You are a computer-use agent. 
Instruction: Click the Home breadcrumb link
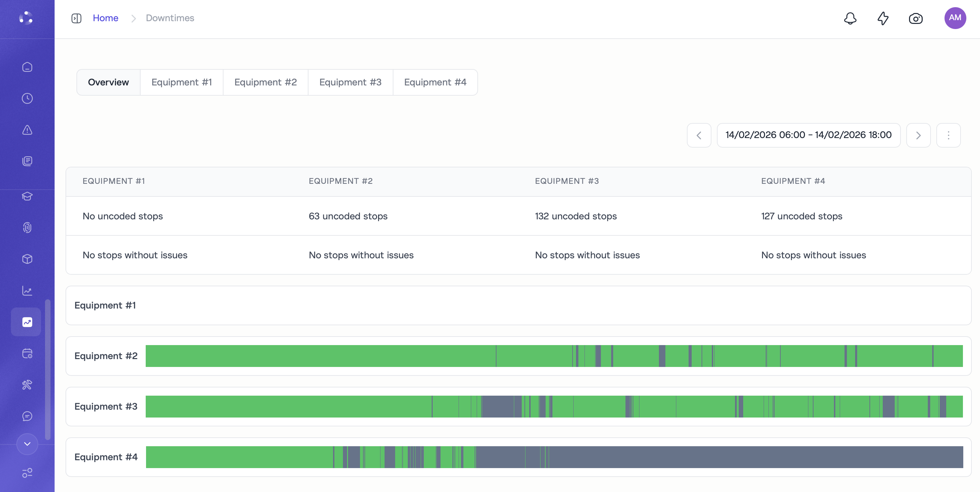[105, 18]
